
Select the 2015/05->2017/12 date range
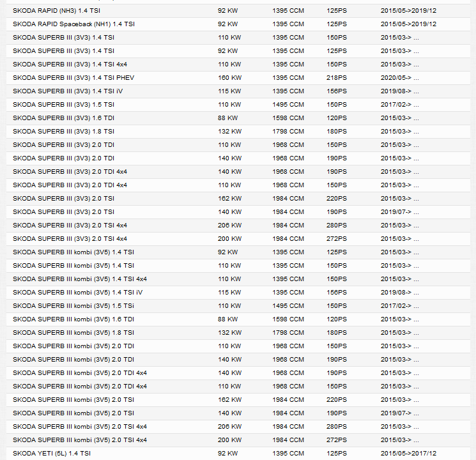tap(408, 454)
